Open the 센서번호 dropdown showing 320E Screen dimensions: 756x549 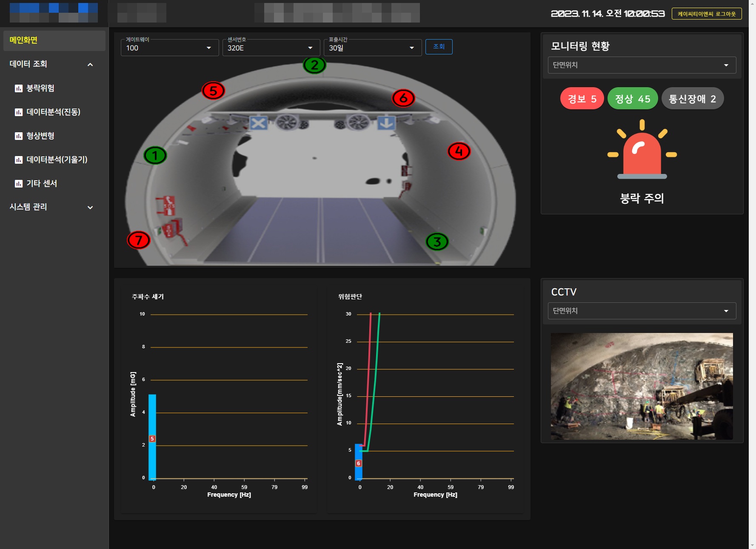click(271, 48)
